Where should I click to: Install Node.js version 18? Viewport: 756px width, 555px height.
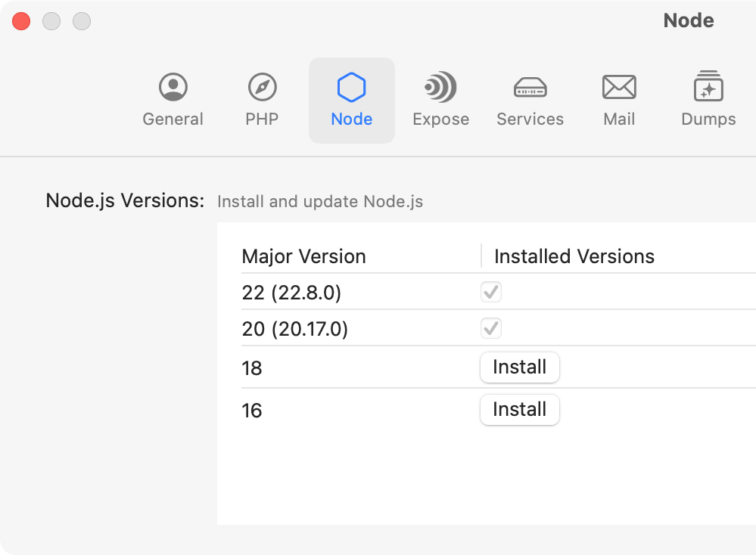[519, 367]
